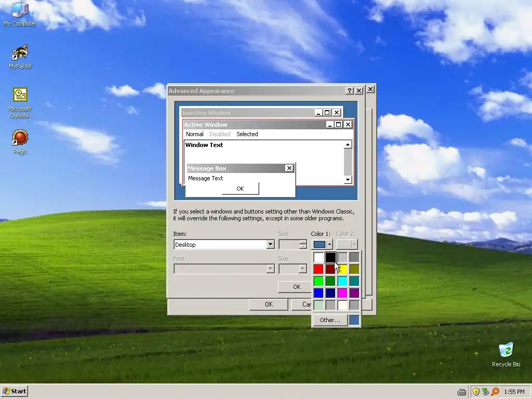Click Disabled menu item in preview
The image size is (532, 399).
[x=220, y=134]
